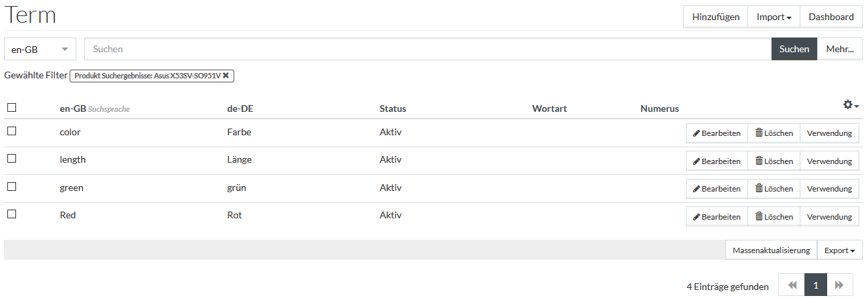Click Hinzufügen to add a term

click(x=715, y=17)
